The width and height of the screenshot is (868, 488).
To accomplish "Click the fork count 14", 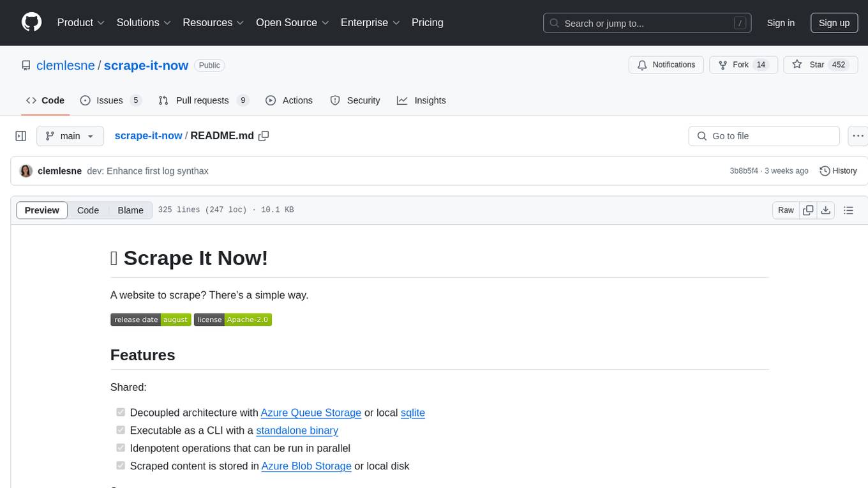I will point(761,65).
